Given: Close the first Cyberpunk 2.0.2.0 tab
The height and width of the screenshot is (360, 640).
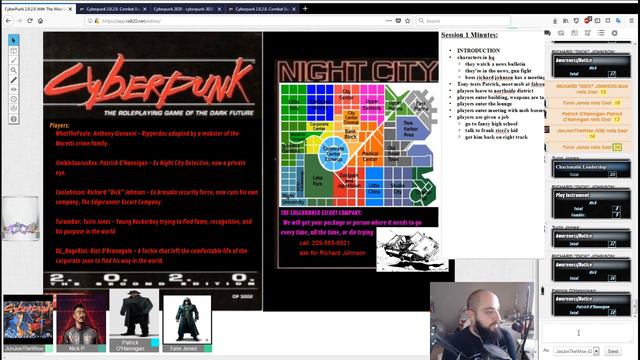Looking at the screenshot, I should 70,9.
